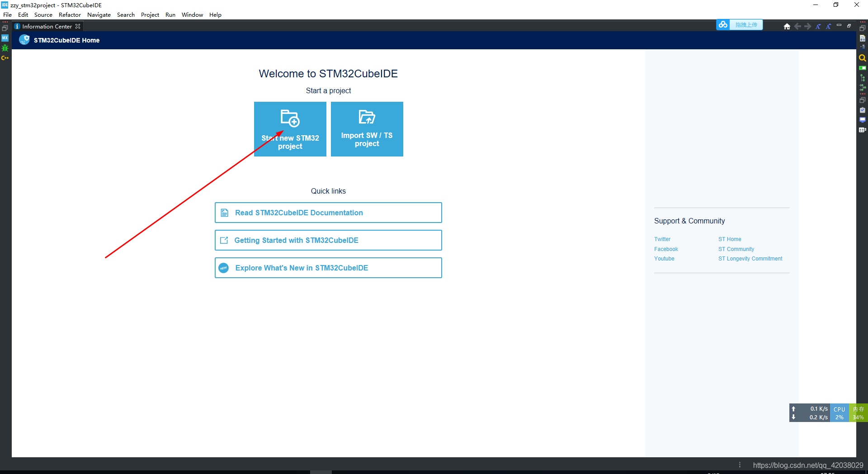Viewport: 868px width, 474px height.
Task: Open the Outline view icon on right trim
Action: 863,47
